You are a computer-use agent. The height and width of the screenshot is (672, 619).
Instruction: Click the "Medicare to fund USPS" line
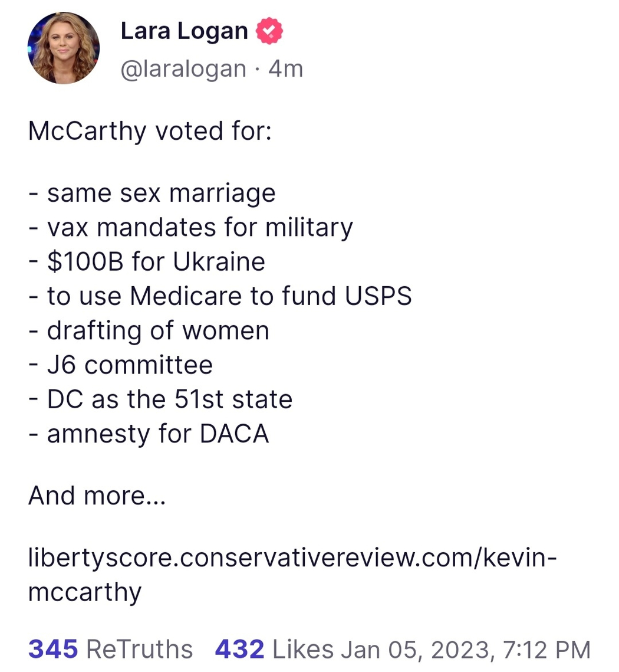pos(229,296)
